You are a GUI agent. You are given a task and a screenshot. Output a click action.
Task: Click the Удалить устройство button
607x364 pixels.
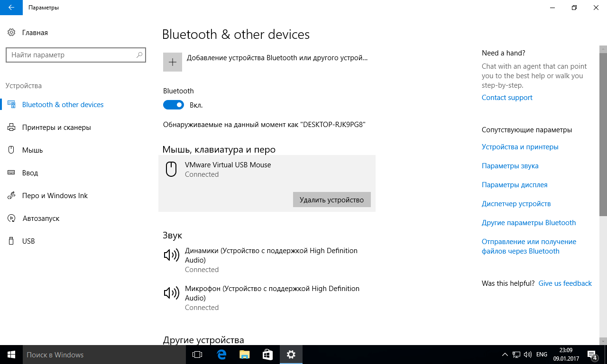pos(331,200)
